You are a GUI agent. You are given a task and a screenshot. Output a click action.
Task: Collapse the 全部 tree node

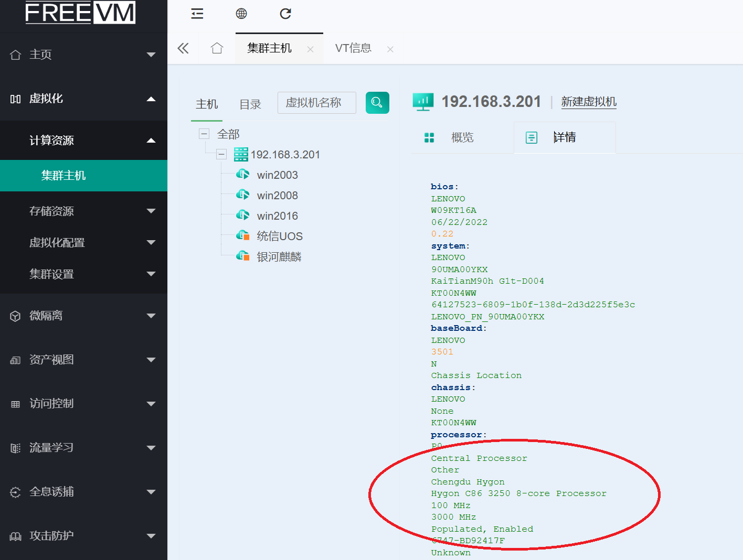(x=204, y=134)
